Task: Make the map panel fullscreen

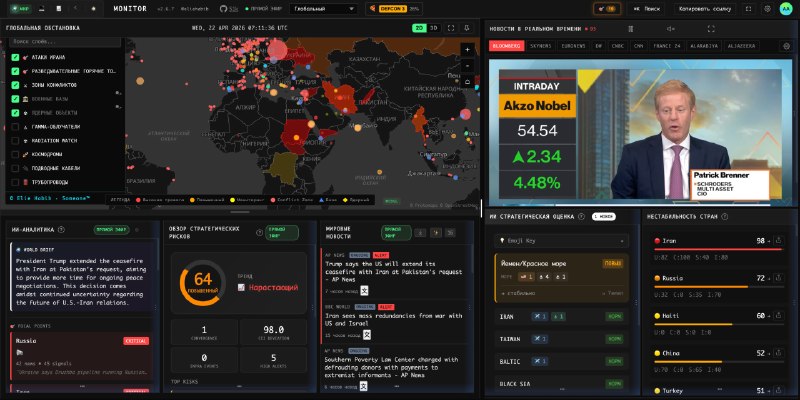Action: click(x=451, y=28)
